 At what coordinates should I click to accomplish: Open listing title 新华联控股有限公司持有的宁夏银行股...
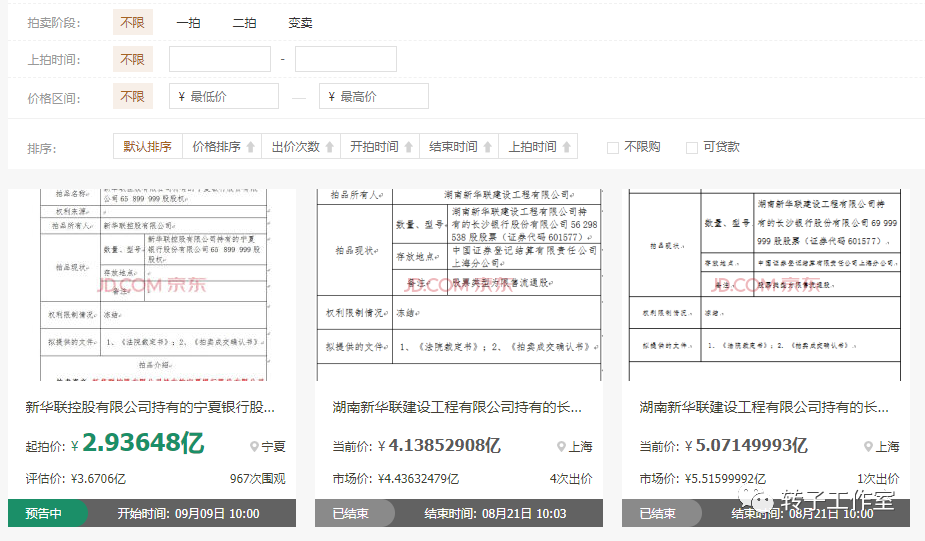150,407
